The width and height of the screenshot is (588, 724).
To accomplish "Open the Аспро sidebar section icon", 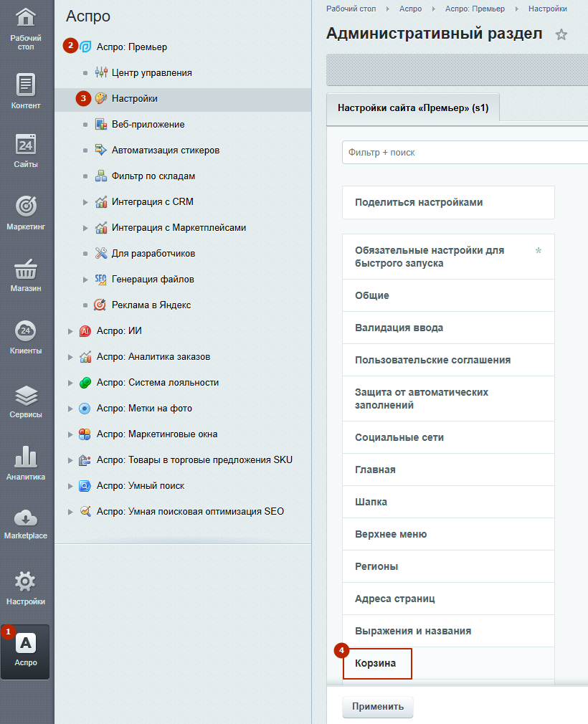I will point(26,643).
